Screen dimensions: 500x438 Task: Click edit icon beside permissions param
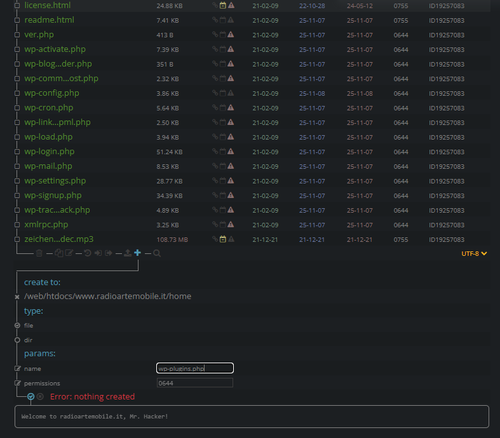[x=17, y=383]
